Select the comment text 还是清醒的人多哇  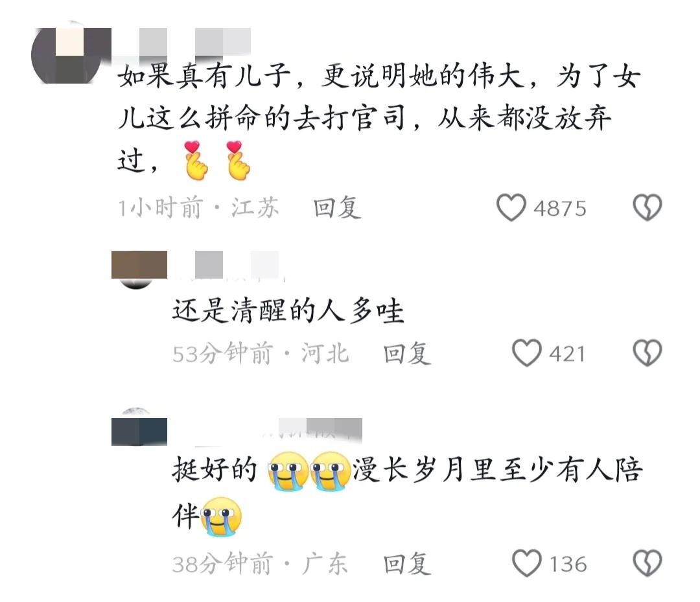(288, 310)
